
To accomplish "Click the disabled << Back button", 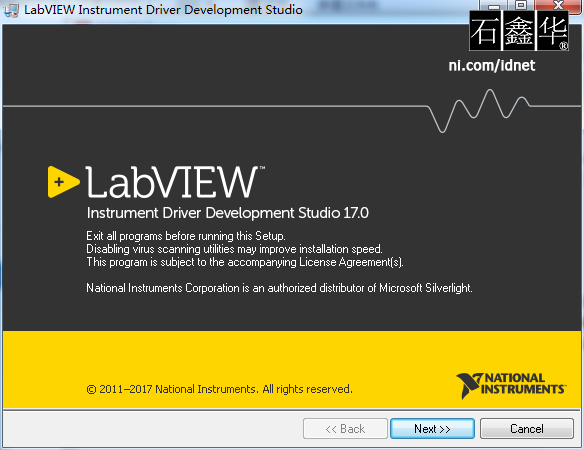I will (x=345, y=429).
